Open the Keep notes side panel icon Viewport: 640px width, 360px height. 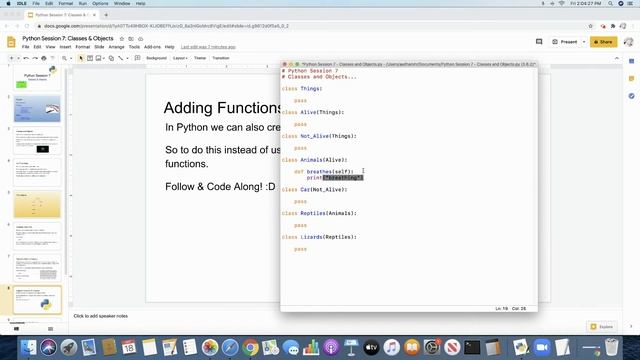tap(631, 78)
